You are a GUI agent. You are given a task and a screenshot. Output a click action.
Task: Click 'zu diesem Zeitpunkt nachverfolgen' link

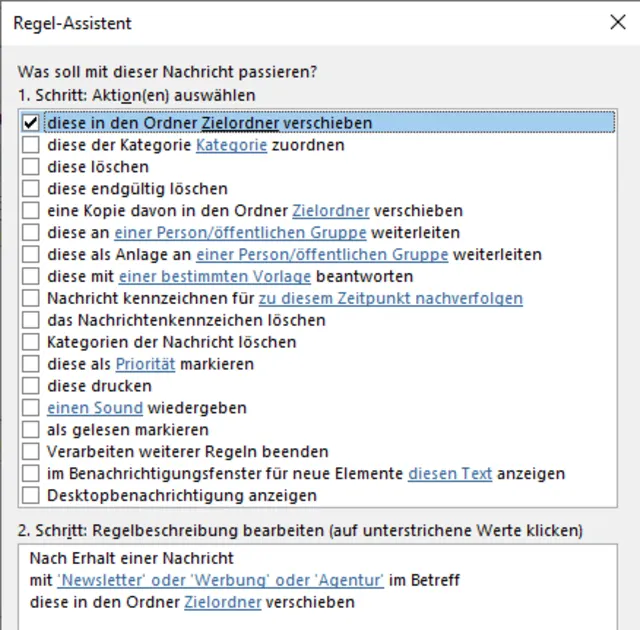(x=390, y=298)
